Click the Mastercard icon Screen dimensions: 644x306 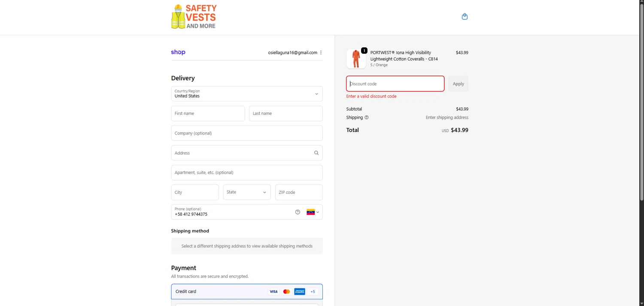pyautogui.click(x=286, y=291)
